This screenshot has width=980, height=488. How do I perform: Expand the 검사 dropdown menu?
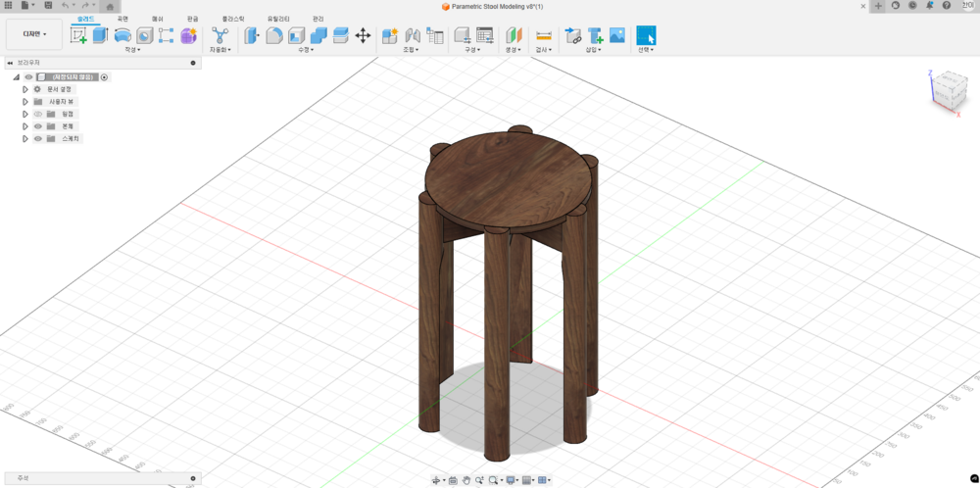tap(544, 49)
